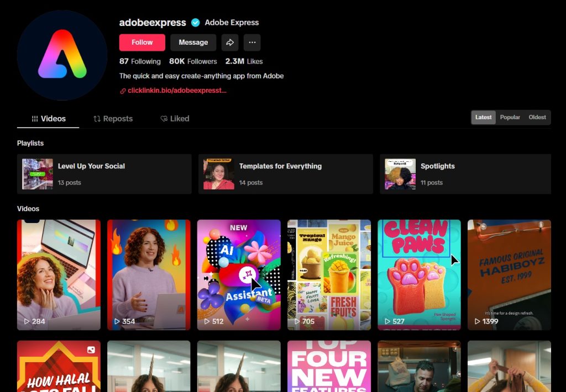Sort videos by Oldest
566x392 pixels.
537,118
